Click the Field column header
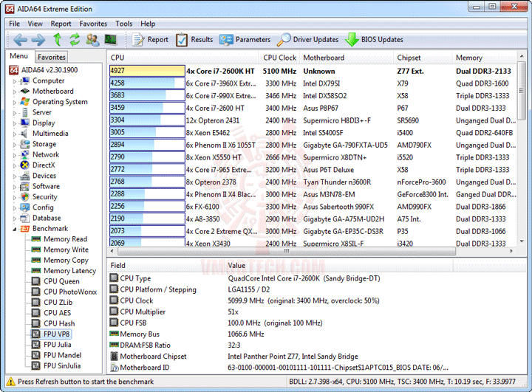 point(166,266)
